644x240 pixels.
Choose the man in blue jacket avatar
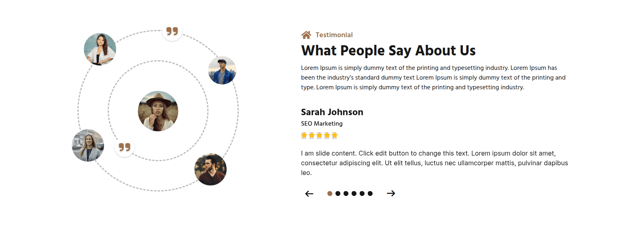[222, 70]
